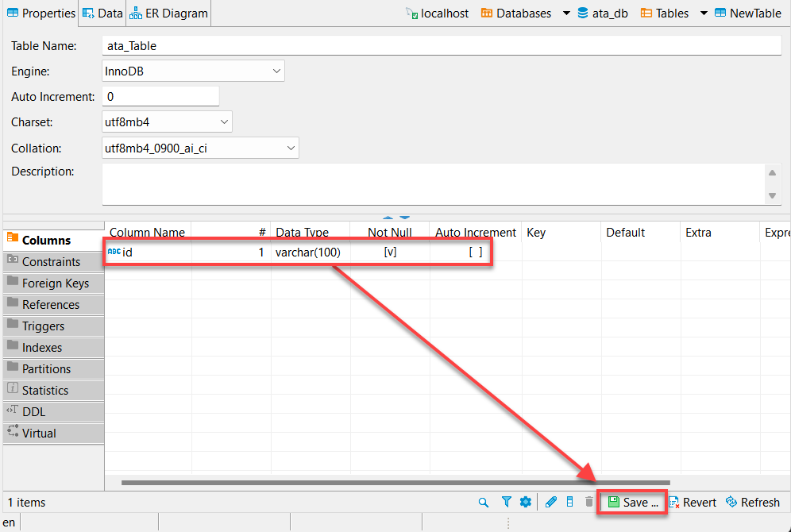
Task: Click the localhost connection breadcrumb
Action: (x=438, y=13)
